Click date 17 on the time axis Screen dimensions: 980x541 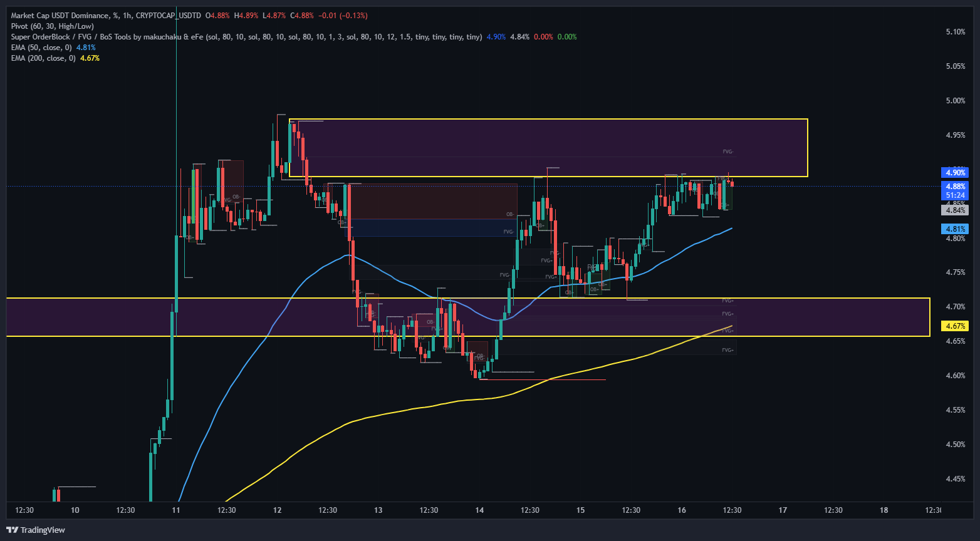[783, 510]
